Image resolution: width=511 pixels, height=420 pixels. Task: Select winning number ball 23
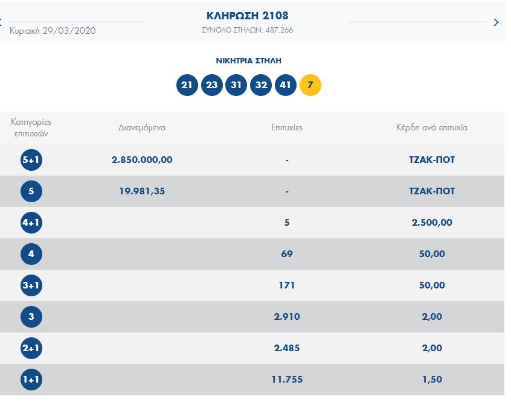pyautogui.click(x=211, y=85)
